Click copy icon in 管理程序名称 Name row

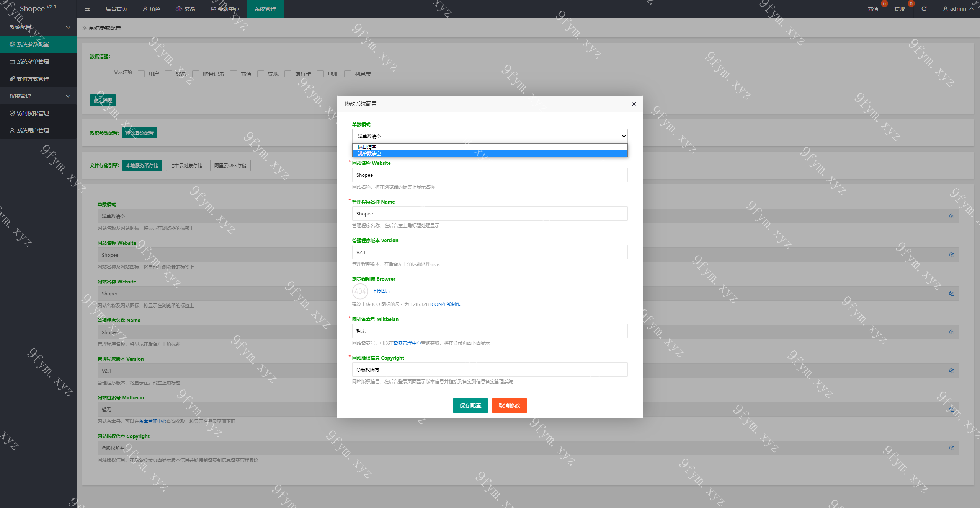(x=952, y=332)
